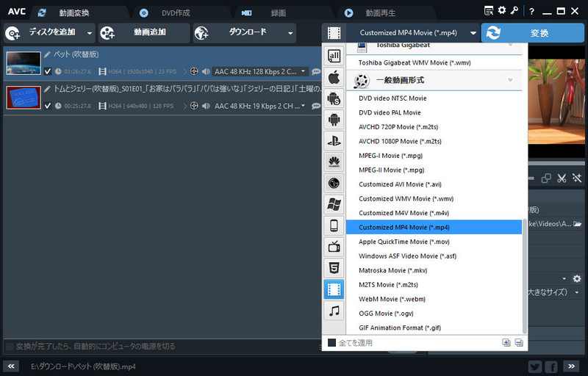This screenshot has width=588, height=376.
Task: Click the help question mark icon
Action: click(531, 11)
